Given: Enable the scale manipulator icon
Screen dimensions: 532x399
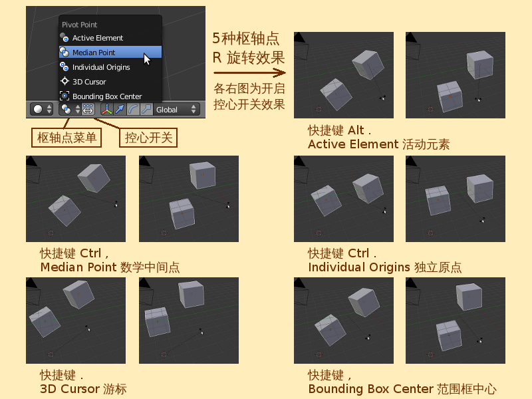Looking at the screenshot, I should (x=146, y=109).
